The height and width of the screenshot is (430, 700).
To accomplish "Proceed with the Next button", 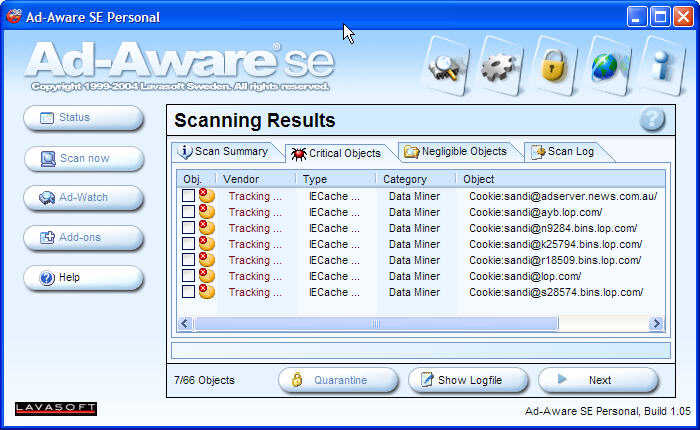I will pos(598,380).
